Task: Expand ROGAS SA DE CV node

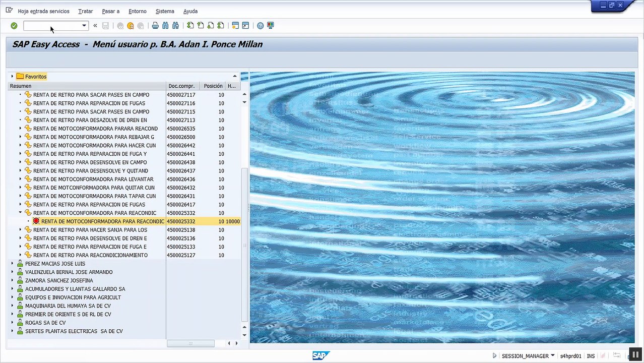Action: (x=12, y=323)
